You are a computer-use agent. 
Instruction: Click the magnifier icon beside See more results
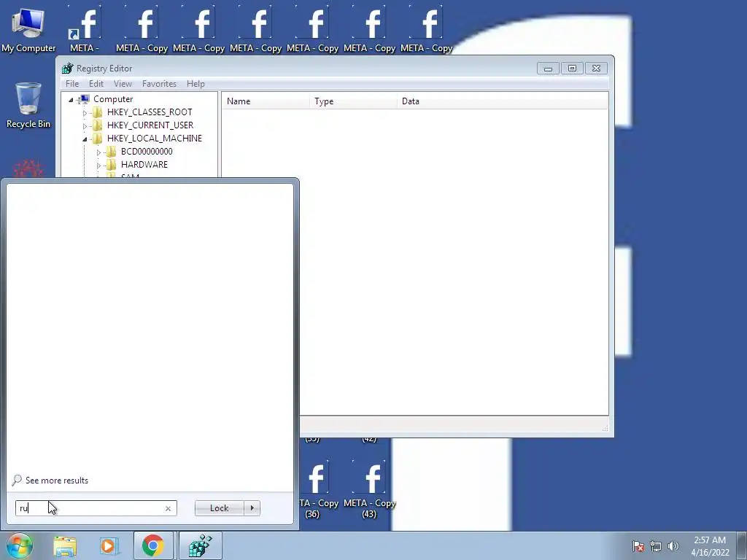pos(17,480)
